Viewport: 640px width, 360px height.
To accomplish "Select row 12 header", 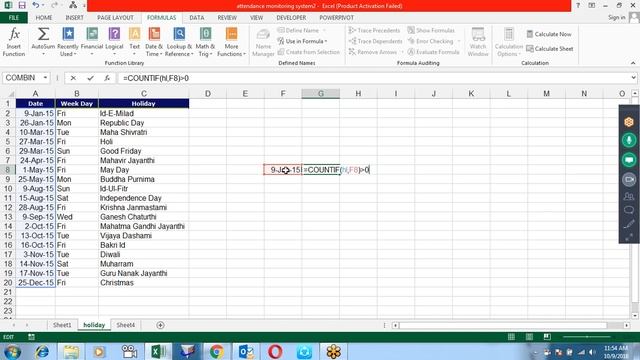I will pos(8,207).
